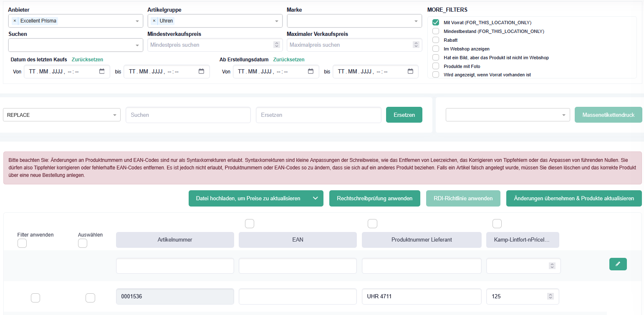Click the Produktnummer Lieferant field with UHR 4711
Screen dimensions: 644x315
(x=421, y=297)
